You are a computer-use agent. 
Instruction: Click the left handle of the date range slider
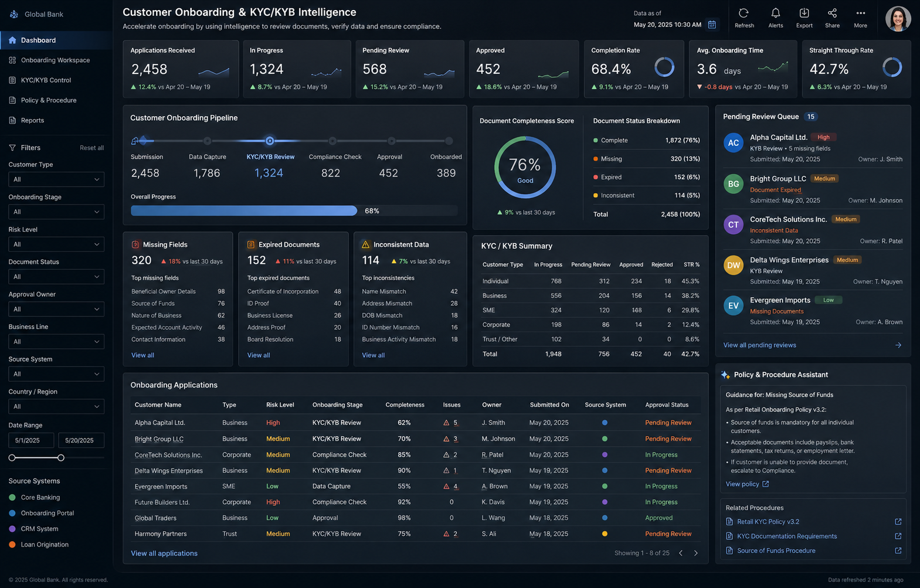click(12, 458)
